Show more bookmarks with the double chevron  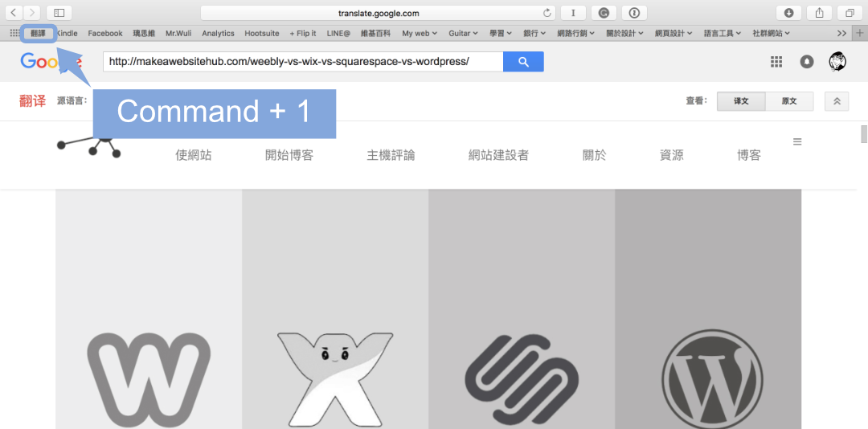(x=842, y=33)
